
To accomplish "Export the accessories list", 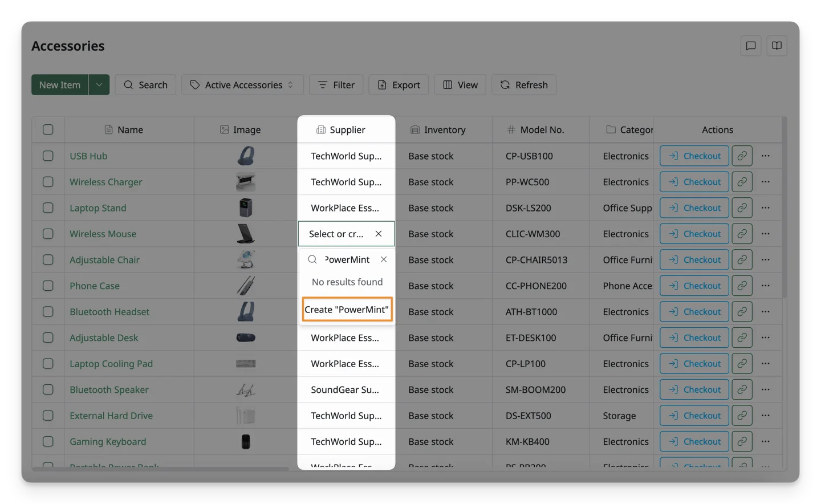I will [x=399, y=85].
